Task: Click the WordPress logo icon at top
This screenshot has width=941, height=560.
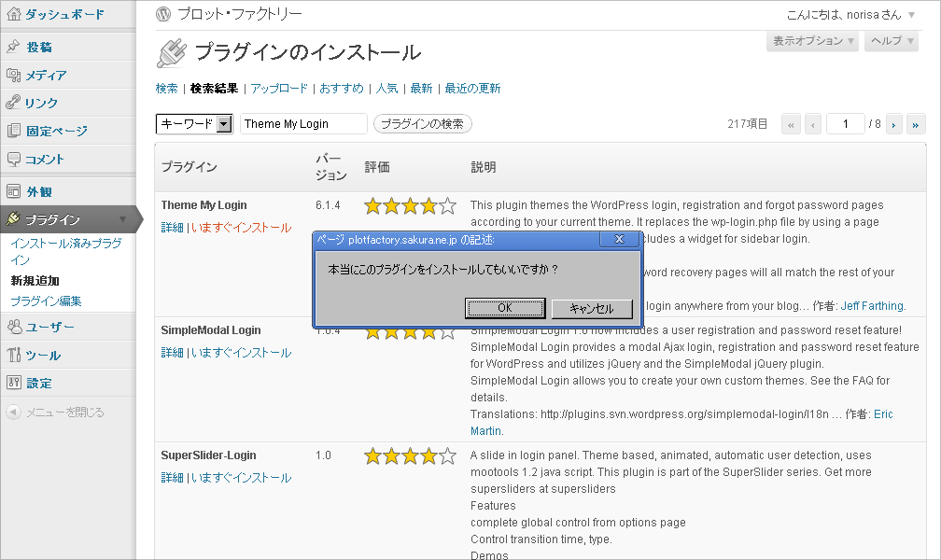Action: click(163, 14)
